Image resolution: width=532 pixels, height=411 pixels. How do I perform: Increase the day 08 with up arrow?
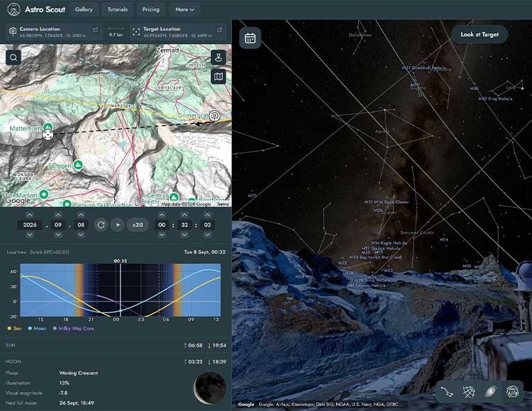81,214
